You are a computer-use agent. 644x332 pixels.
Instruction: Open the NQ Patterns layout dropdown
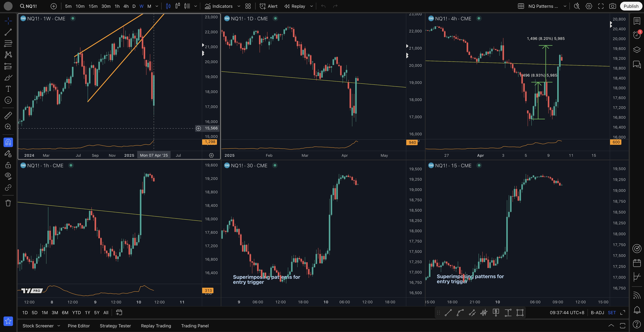[x=565, y=6]
